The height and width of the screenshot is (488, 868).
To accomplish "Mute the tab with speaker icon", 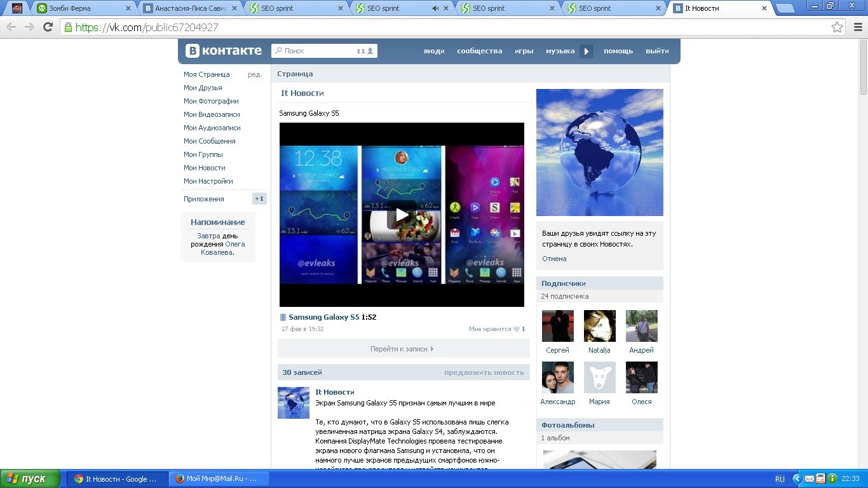I will (x=435, y=8).
